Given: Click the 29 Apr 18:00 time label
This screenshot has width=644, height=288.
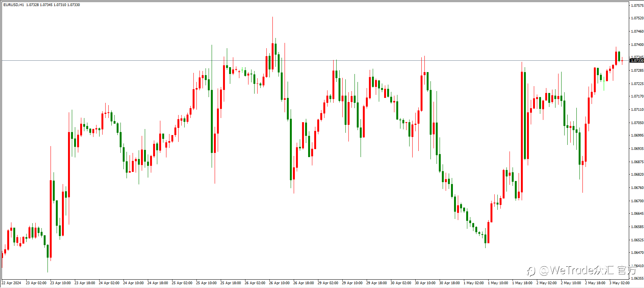Looking at the screenshot, I should tap(377, 283).
